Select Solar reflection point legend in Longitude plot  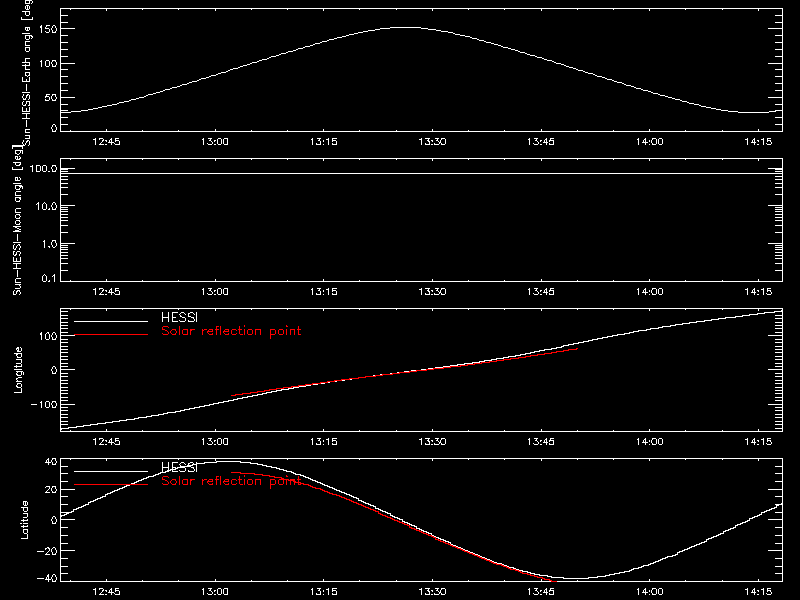coord(231,331)
